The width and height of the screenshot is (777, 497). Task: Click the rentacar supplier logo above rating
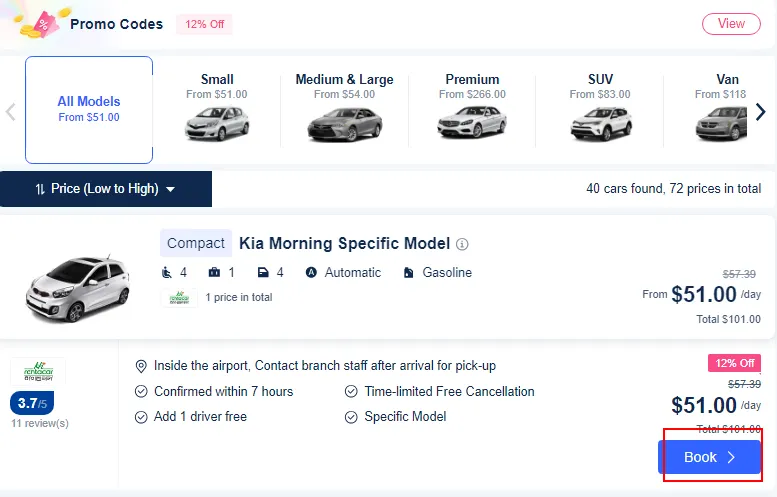click(x=38, y=371)
